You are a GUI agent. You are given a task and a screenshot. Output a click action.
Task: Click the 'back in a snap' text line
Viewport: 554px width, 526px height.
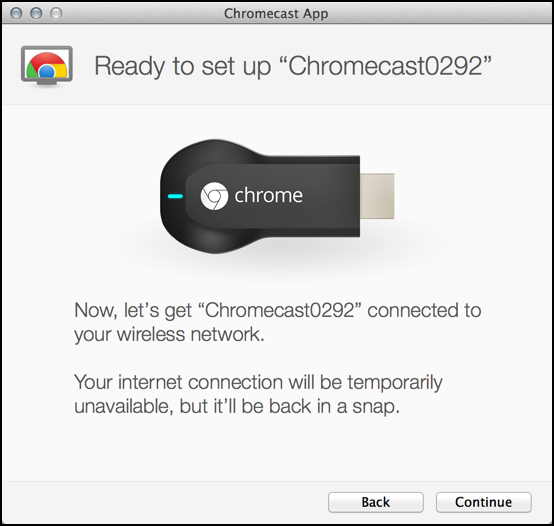coord(237,406)
